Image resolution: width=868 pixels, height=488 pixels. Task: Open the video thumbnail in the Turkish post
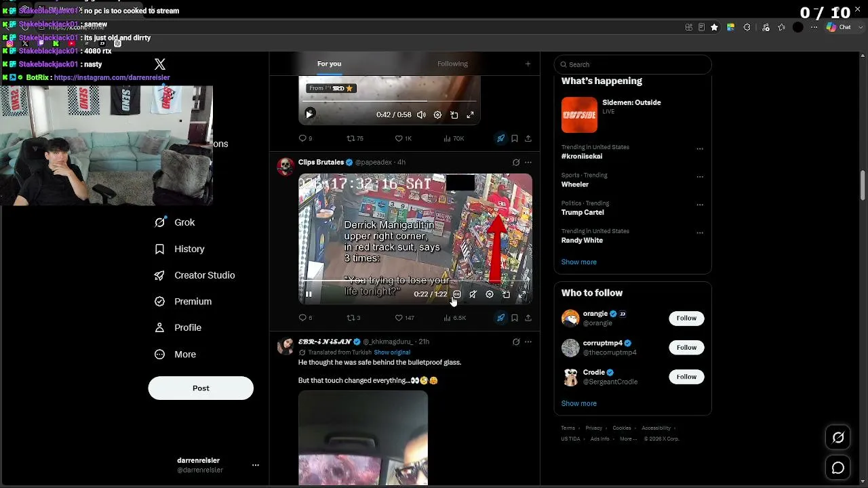pyautogui.click(x=363, y=438)
